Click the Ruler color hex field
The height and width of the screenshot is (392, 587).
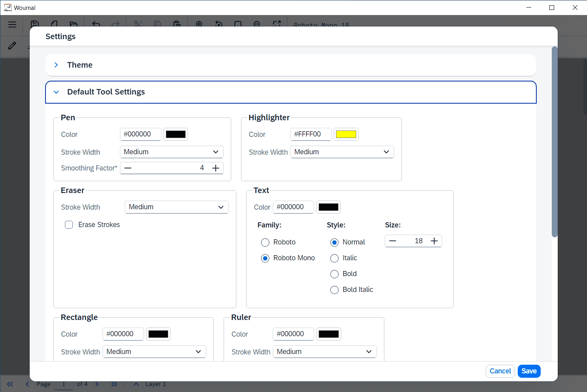[293, 334]
